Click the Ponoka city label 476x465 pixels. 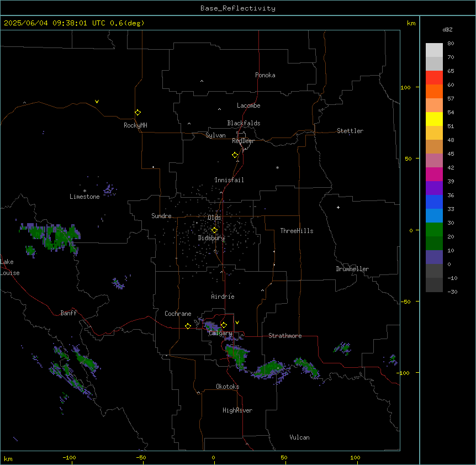pos(265,75)
